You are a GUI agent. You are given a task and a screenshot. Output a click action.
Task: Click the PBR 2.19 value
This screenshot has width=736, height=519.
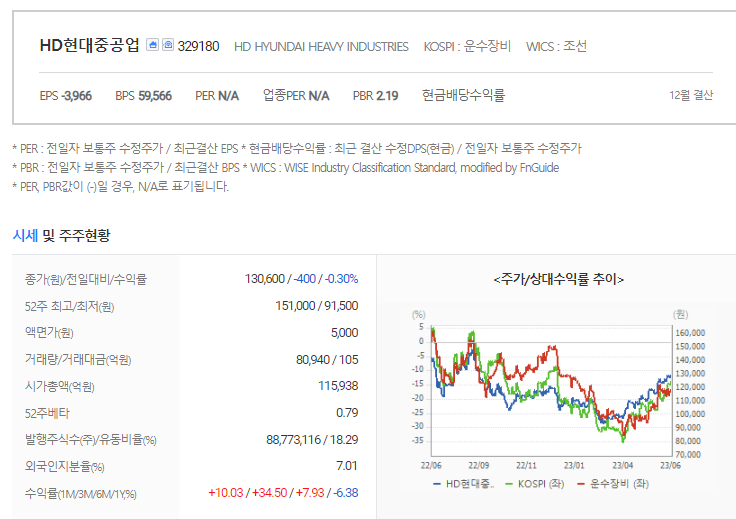[x=376, y=96]
